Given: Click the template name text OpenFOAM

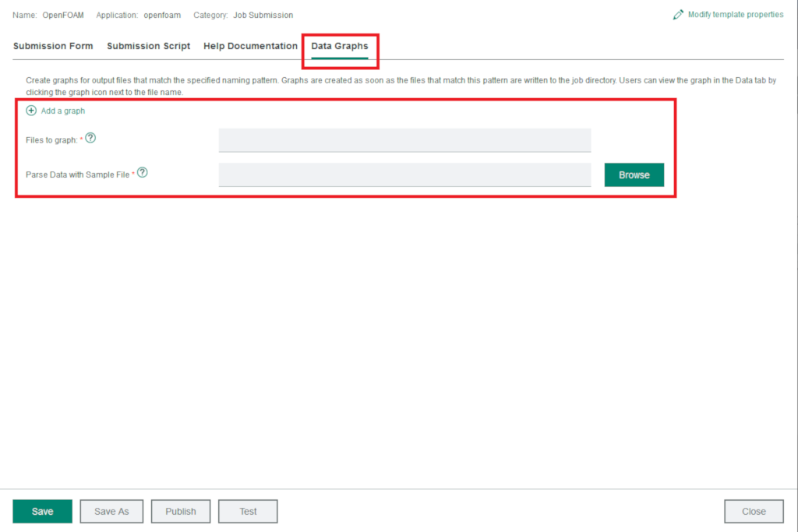Looking at the screenshot, I should [63, 16].
